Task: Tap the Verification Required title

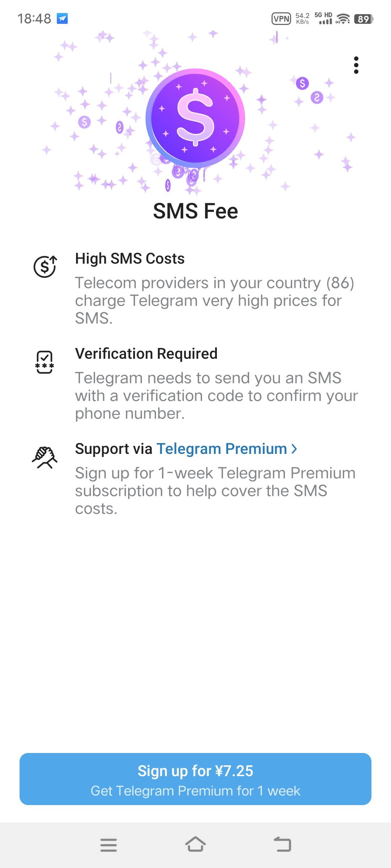Action: coord(146,354)
